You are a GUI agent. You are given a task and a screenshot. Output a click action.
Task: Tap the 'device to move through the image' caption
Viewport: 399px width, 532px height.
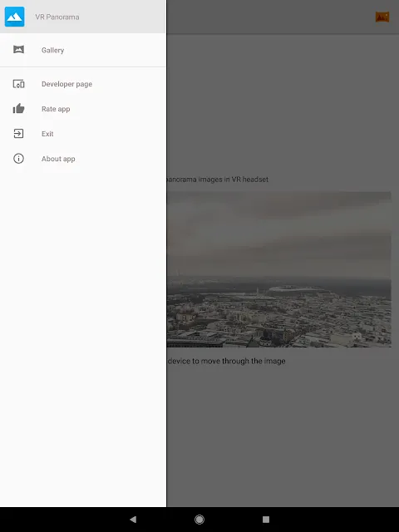click(226, 361)
